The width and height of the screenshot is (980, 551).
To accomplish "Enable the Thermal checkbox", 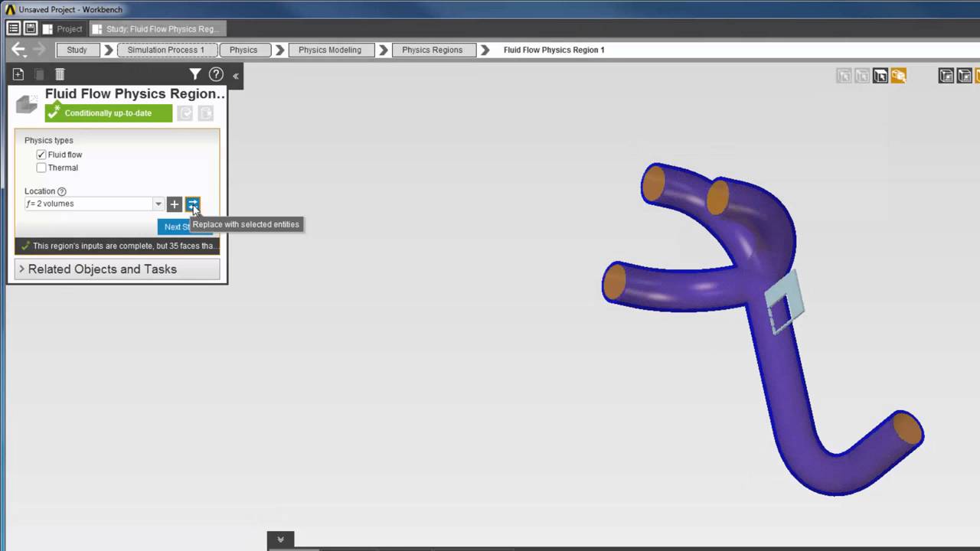I will point(41,168).
